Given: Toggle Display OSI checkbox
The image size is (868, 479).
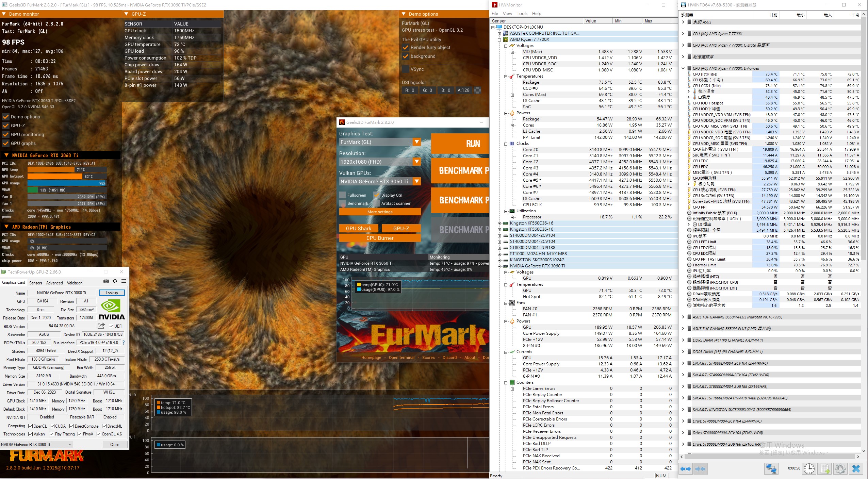Looking at the screenshot, I should click(x=377, y=195).
